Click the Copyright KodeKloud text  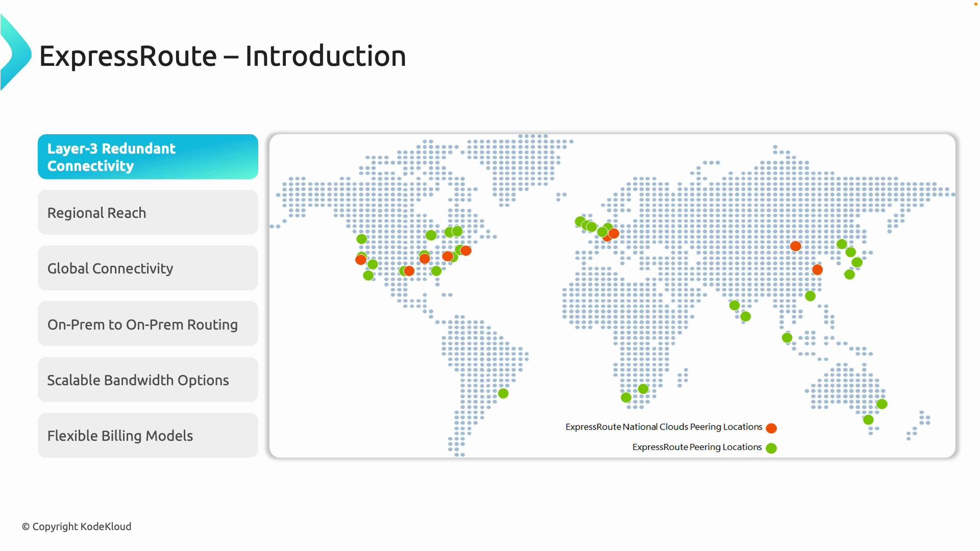[x=77, y=527]
